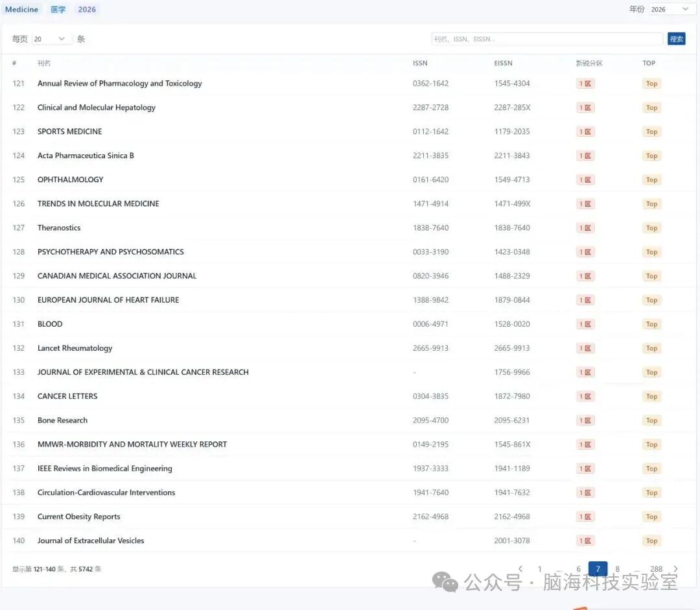Open Bone Research entry
This screenshot has height=610, width=700.
coord(62,420)
